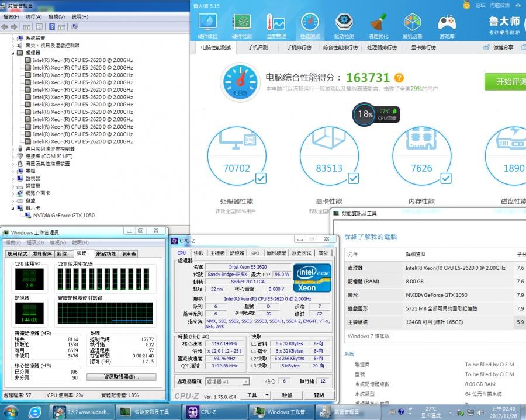Click 主要硬碟 row with score 5.9
Viewport: 526px width, 420px height.
(435, 322)
